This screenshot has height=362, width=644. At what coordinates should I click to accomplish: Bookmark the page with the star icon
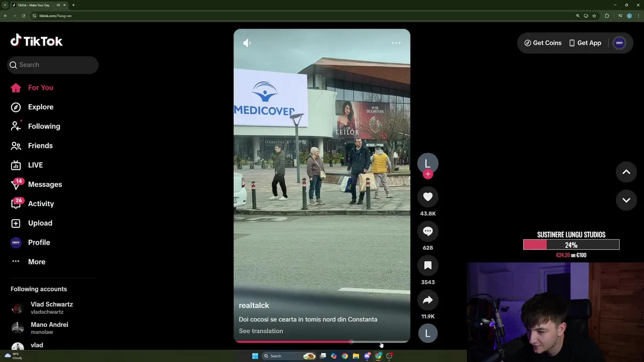pyautogui.click(x=594, y=16)
